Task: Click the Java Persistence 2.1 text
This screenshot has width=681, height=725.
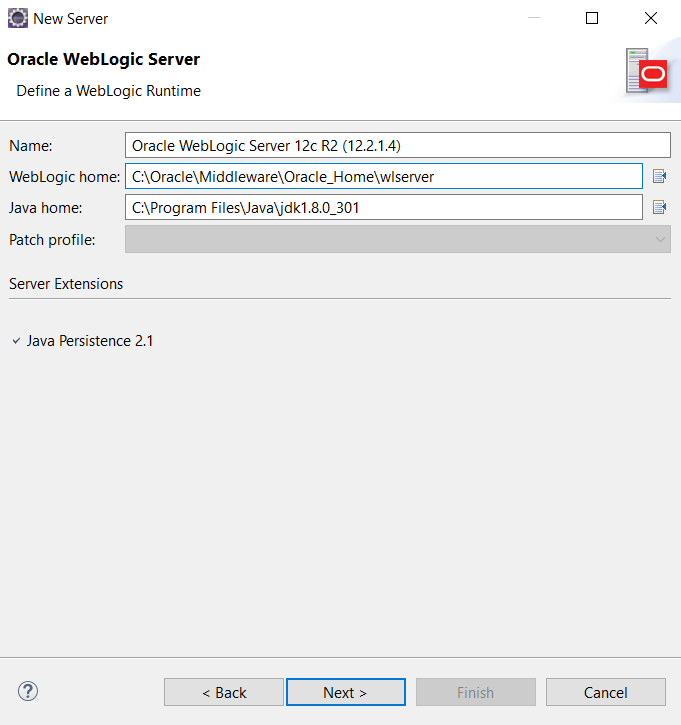Action: click(90, 341)
